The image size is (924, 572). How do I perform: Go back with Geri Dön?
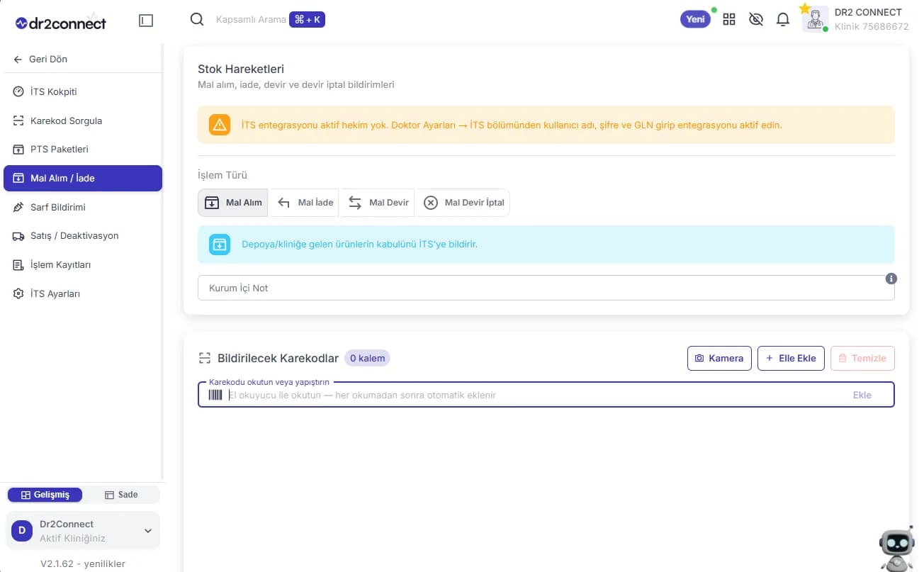[x=40, y=60]
